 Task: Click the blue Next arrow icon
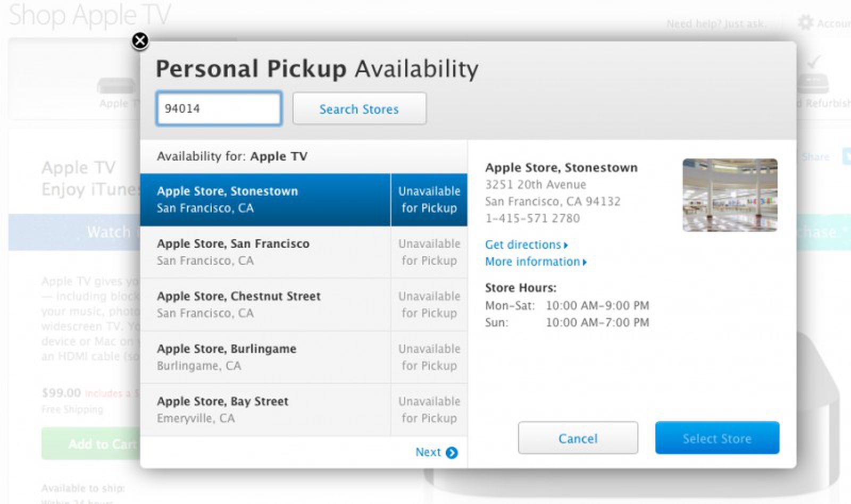click(x=452, y=452)
